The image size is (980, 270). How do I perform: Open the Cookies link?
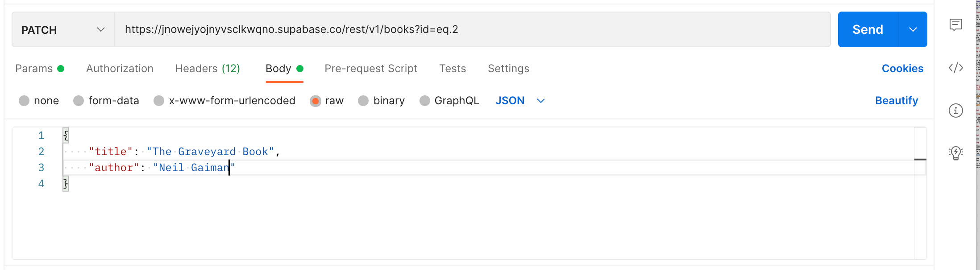pyautogui.click(x=902, y=69)
